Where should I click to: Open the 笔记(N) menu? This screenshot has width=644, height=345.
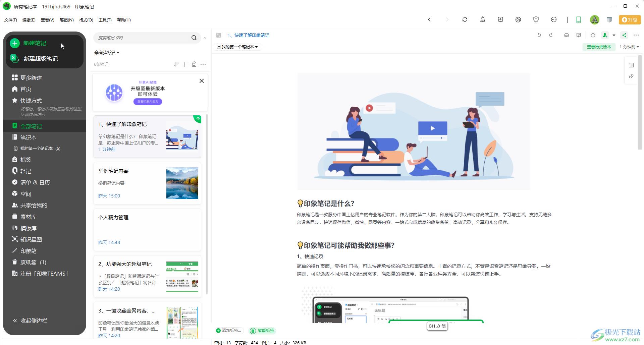click(66, 20)
